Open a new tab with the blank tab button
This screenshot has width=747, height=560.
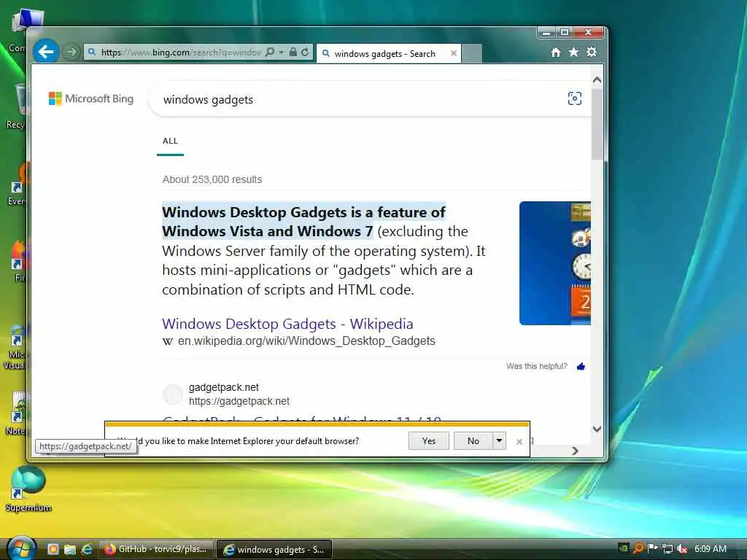472,54
